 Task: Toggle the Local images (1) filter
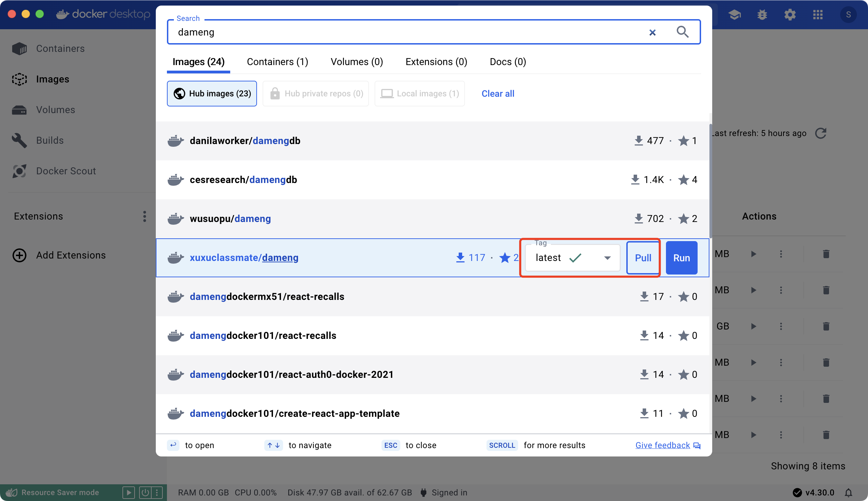pyautogui.click(x=420, y=94)
